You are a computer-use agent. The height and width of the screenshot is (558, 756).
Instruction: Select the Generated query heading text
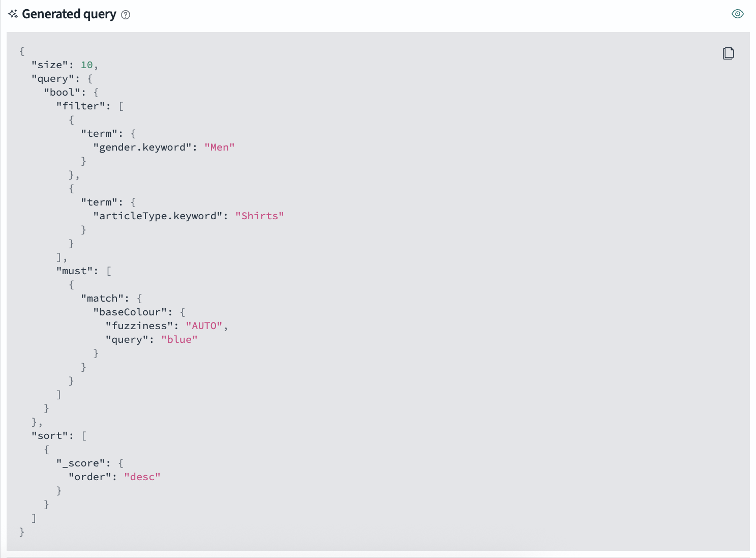click(69, 14)
